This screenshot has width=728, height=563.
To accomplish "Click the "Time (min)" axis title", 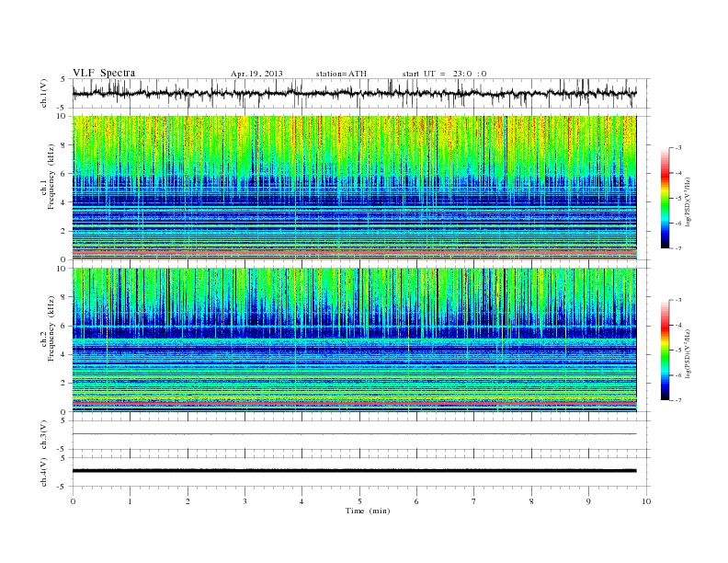I will [x=368, y=511].
